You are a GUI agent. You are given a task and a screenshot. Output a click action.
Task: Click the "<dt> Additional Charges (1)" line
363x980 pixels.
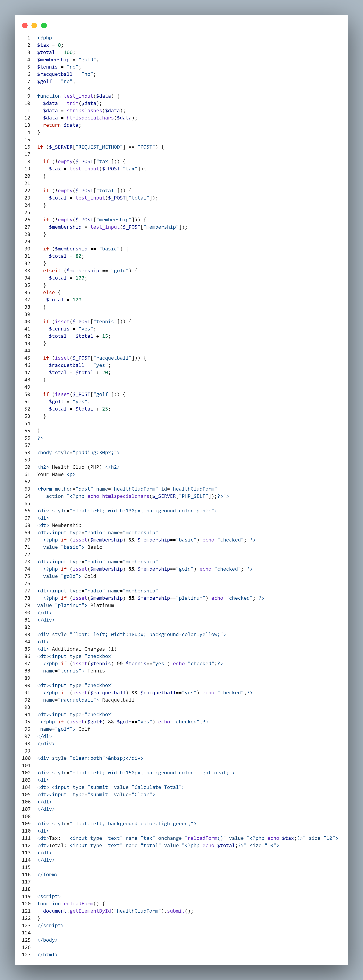[x=76, y=649]
